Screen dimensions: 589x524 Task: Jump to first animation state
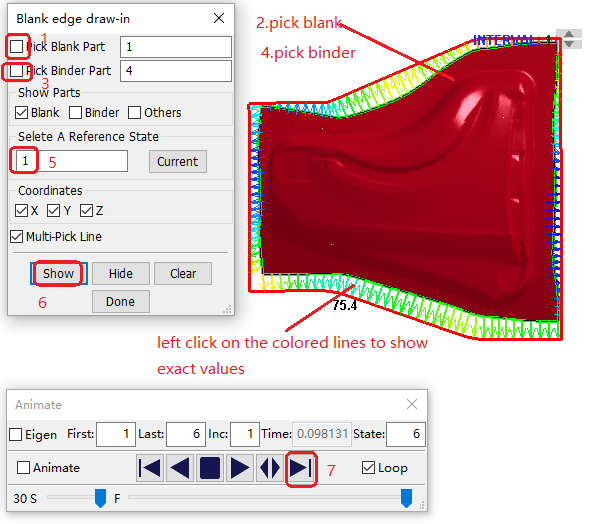click(150, 468)
